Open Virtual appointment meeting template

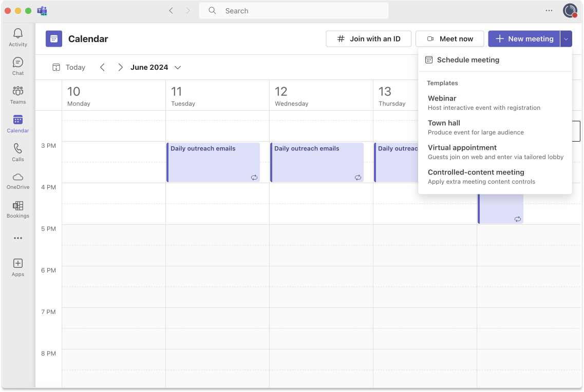[462, 147]
